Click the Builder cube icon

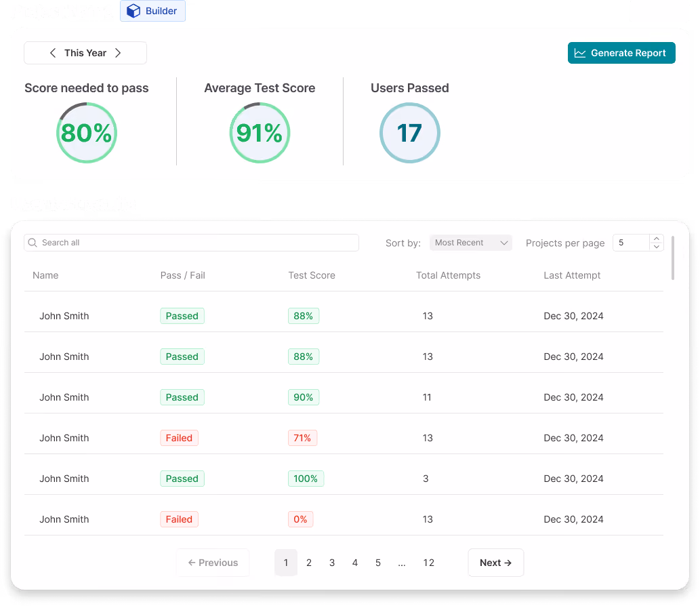pyautogui.click(x=133, y=11)
